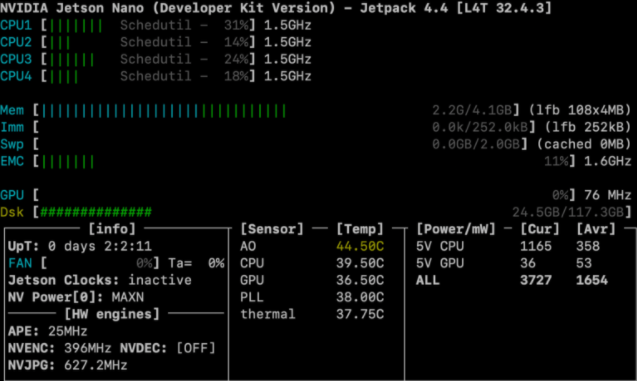Click the 0.0k/252.0kB Imm value

pos(480,128)
